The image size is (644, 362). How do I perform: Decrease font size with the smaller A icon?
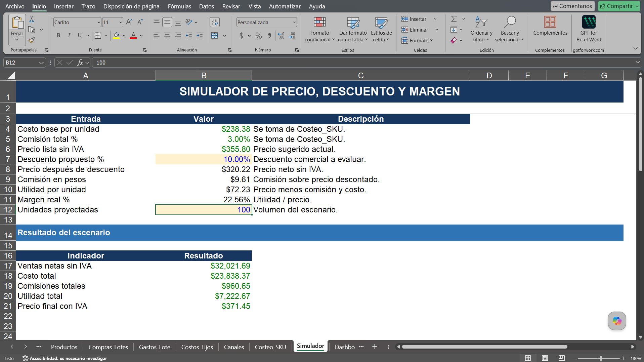tap(140, 22)
